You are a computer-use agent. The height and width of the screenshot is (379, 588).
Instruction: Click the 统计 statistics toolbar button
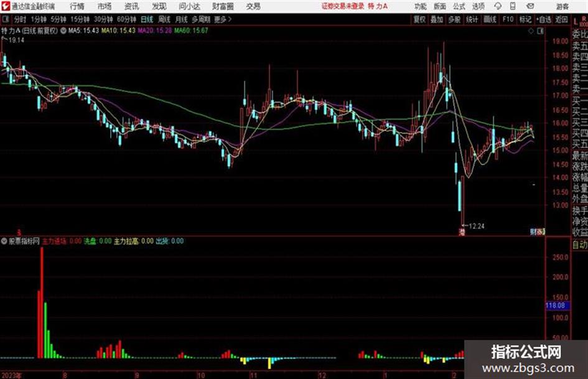point(472,19)
